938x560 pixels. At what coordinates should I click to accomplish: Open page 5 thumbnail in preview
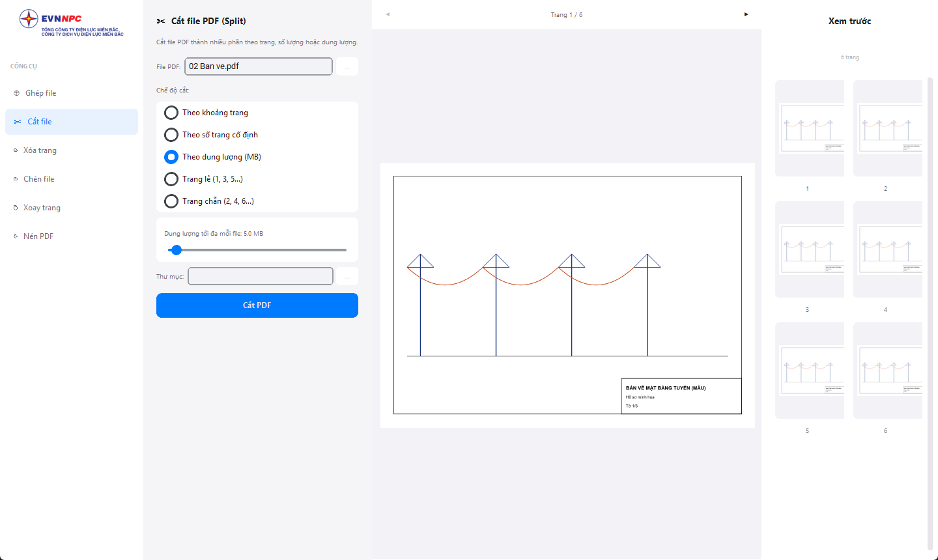click(x=810, y=371)
